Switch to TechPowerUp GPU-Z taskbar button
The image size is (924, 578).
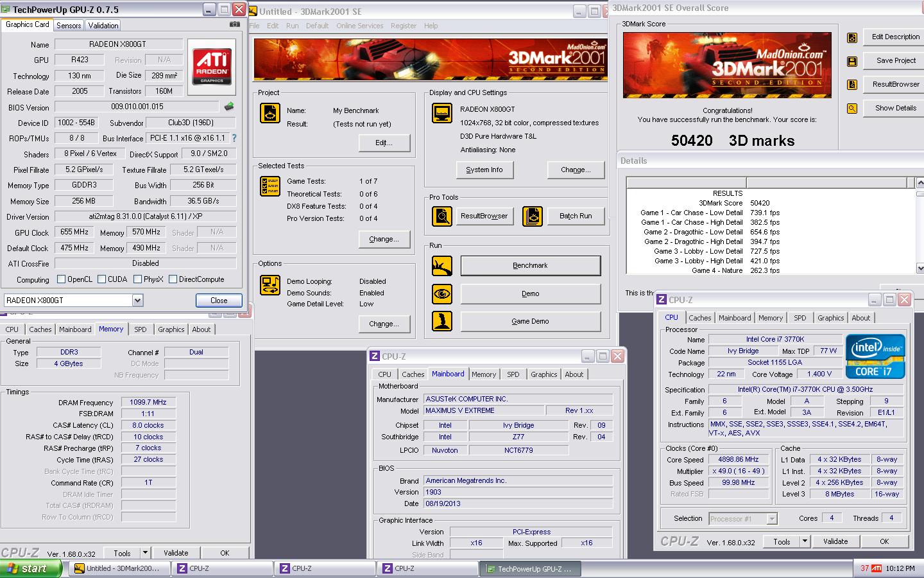coord(530,568)
